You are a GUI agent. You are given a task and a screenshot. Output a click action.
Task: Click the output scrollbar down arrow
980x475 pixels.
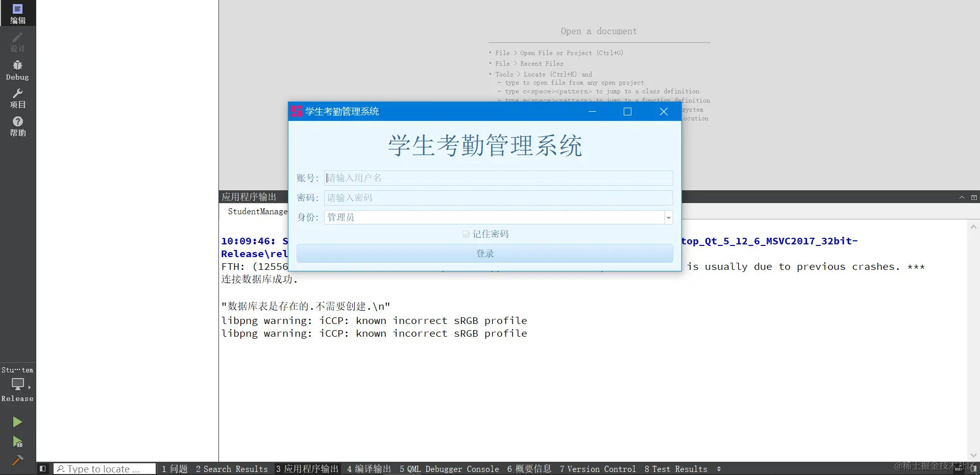(x=973, y=455)
